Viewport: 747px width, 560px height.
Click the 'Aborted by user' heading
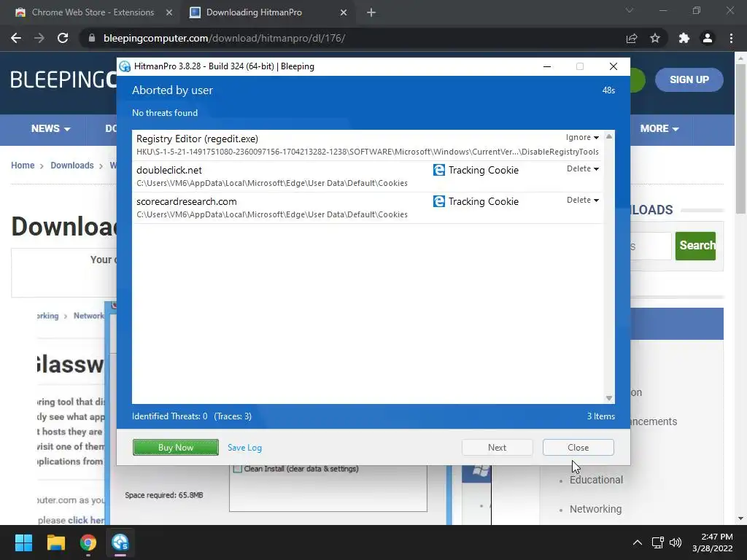pyautogui.click(x=172, y=90)
